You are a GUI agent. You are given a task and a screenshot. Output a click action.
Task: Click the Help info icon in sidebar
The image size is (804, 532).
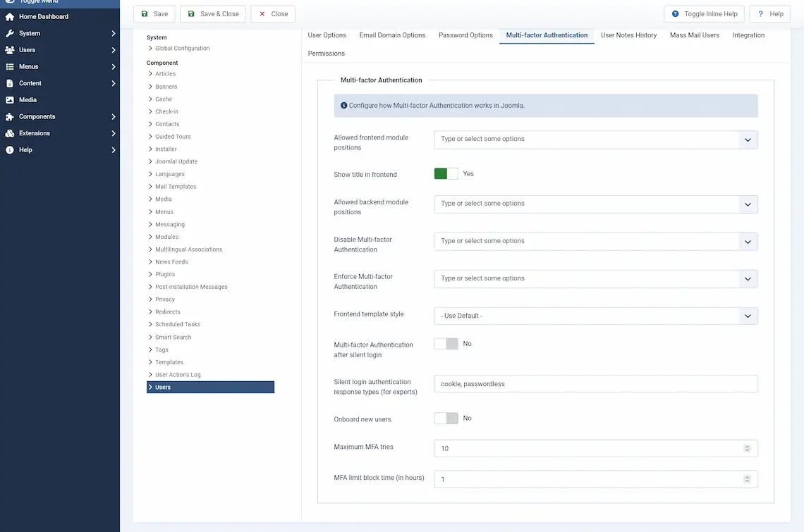click(10, 150)
